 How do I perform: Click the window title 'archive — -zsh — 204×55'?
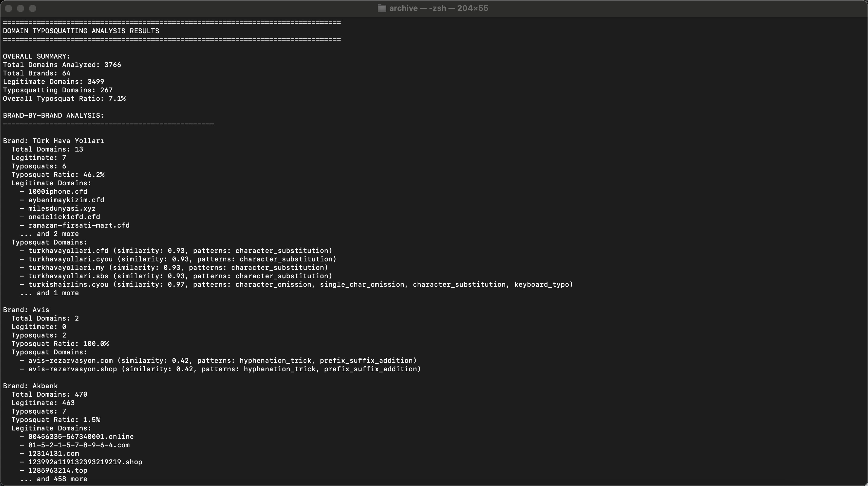tap(439, 8)
